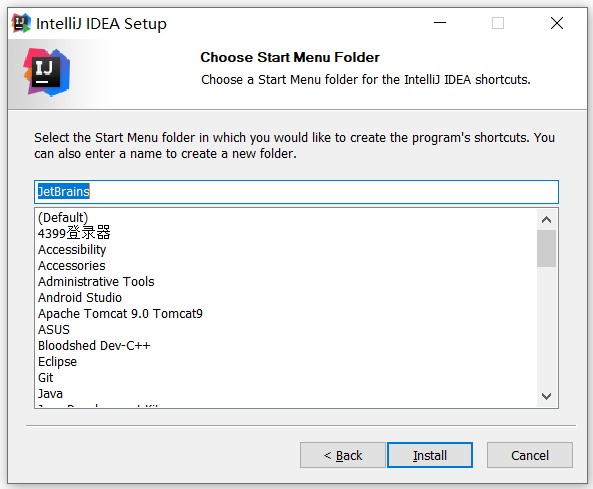Click the scrollbar up arrow

546,220
